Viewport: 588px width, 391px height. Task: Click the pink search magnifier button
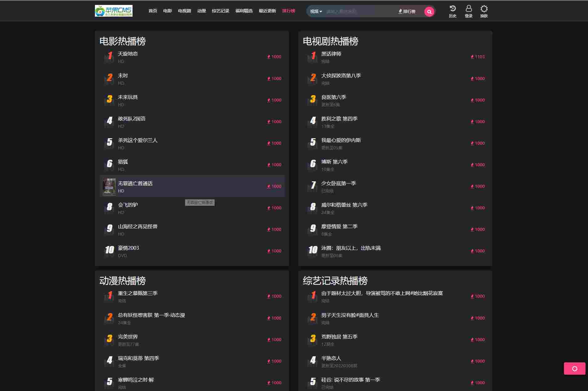point(429,11)
